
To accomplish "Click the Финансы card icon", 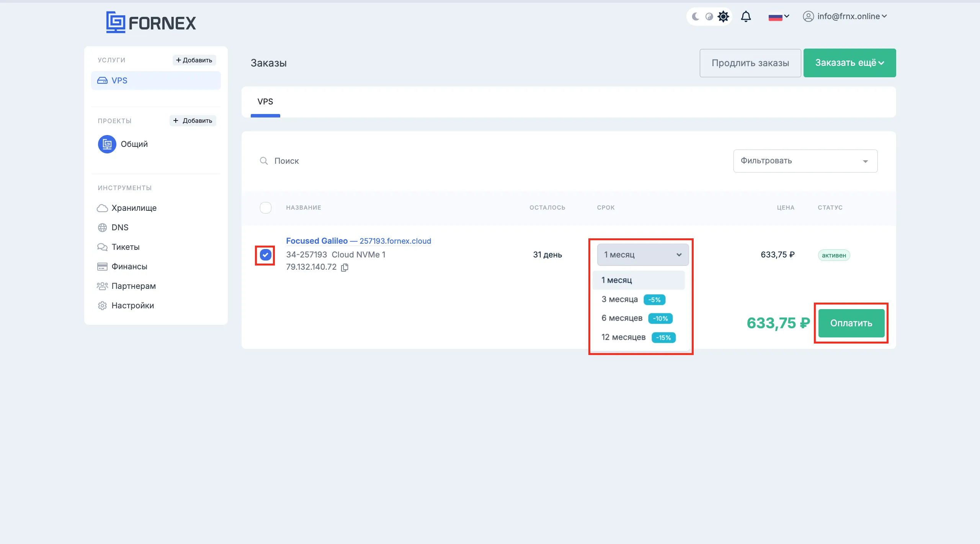I will pos(102,266).
